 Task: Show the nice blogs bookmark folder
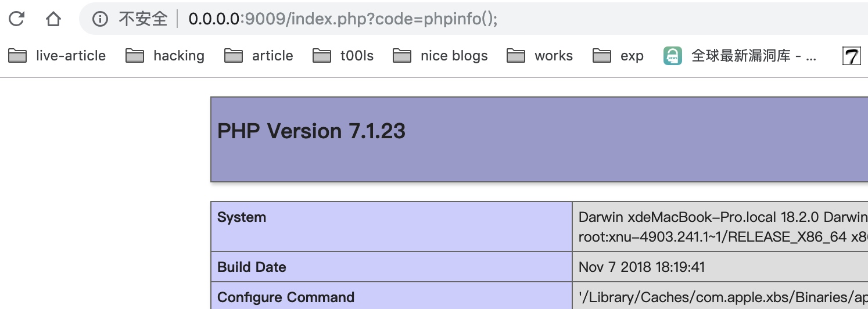click(x=440, y=56)
